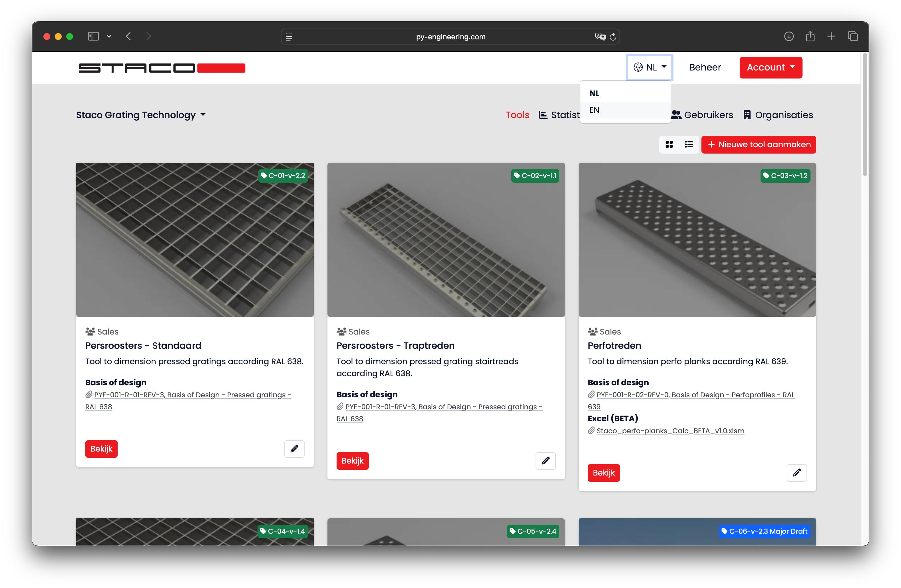Edit Persroosters - Standaard with pencil icon

click(x=294, y=449)
